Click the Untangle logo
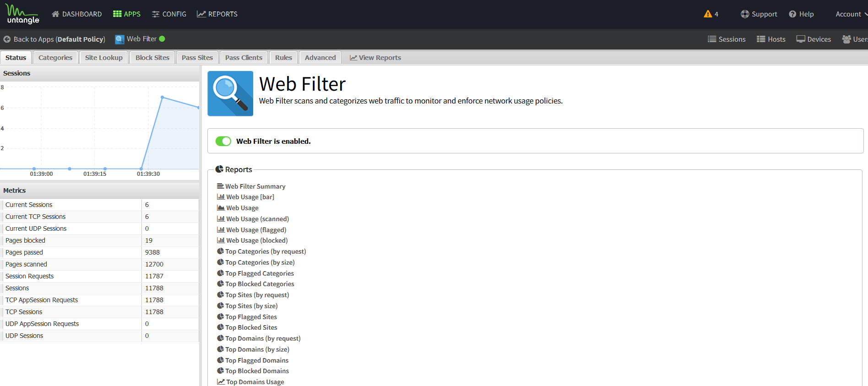Screen dimensions: 868x386 tap(22, 14)
